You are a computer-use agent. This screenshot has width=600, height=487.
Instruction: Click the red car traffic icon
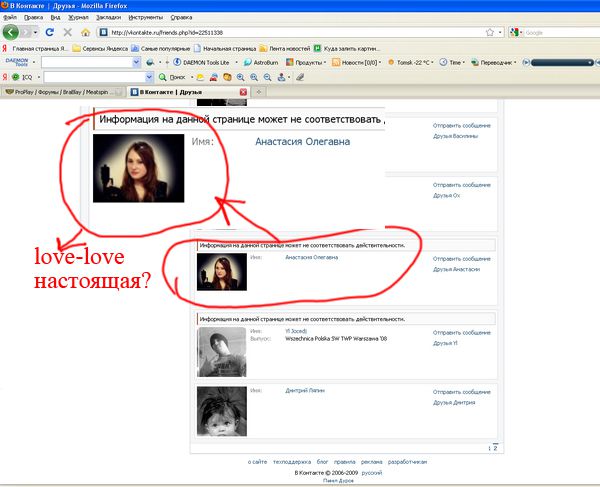(x=214, y=77)
